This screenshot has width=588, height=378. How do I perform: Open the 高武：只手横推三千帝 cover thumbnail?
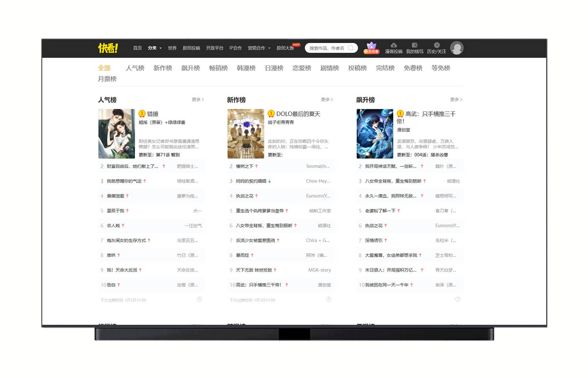coord(375,133)
